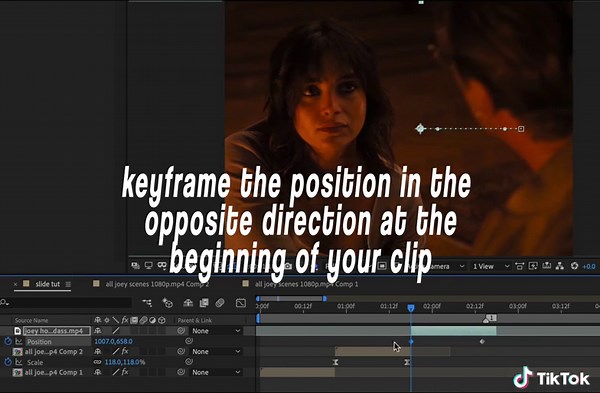Toggle the Frame Blending master switch icon
This screenshot has height=393, width=600.
click(204, 303)
